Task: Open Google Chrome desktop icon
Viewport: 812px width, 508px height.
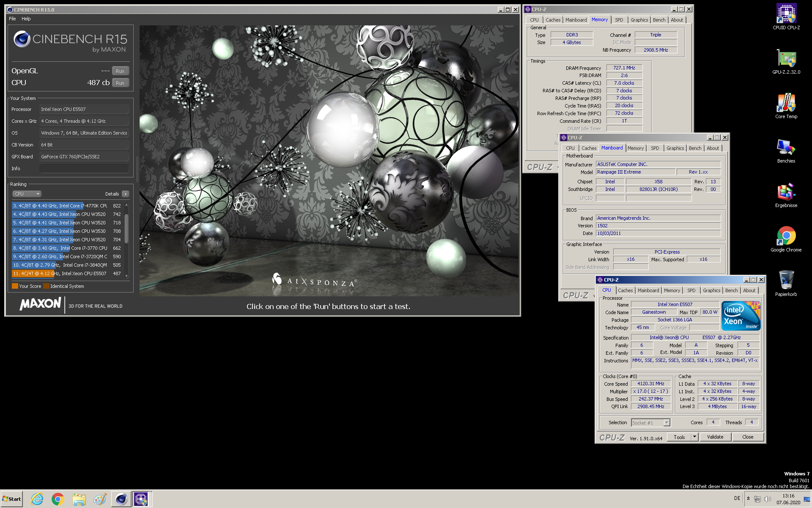Action: (x=786, y=239)
